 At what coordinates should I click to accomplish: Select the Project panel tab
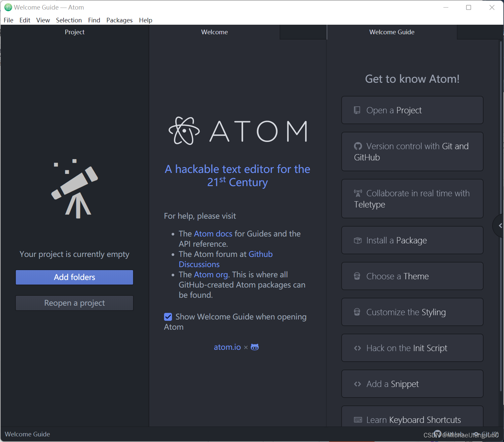(x=75, y=32)
